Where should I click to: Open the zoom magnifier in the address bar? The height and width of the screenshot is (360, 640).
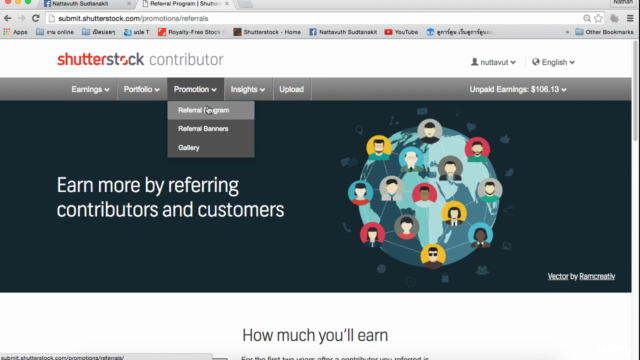(x=587, y=18)
